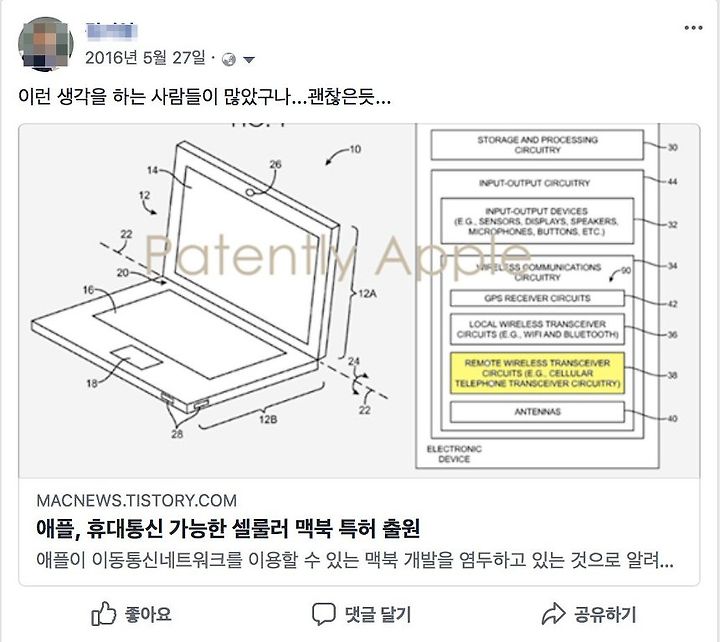Open the blurred poster name link
Viewport: 720px width, 642px height.
tap(112, 30)
